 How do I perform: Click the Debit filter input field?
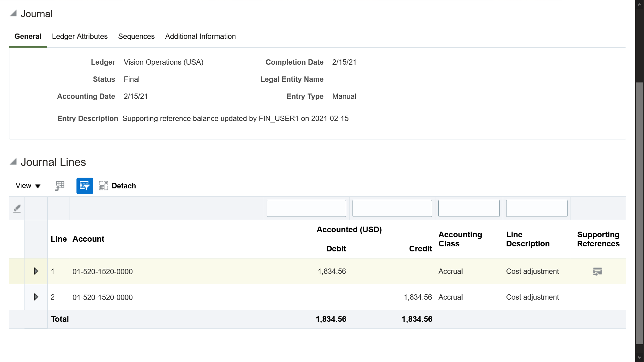pyautogui.click(x=306, y=208)
